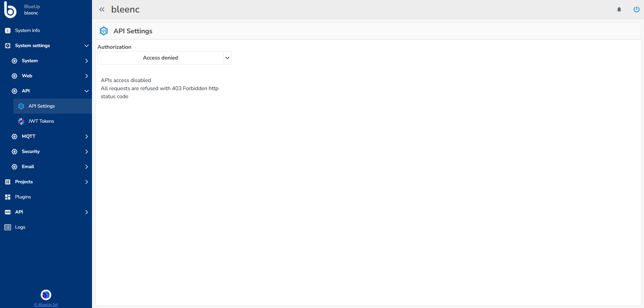This screenshot has width=644, height=308.
Task: Open JWT Tokens from the sidebar
Action: click(x=41, y=121)
